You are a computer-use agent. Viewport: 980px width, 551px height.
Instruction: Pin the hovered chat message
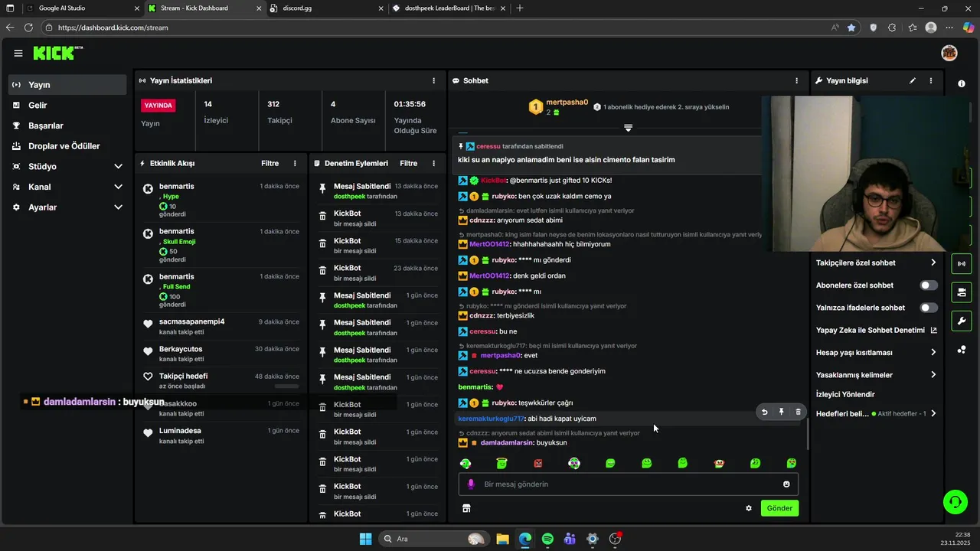[781, 412]
